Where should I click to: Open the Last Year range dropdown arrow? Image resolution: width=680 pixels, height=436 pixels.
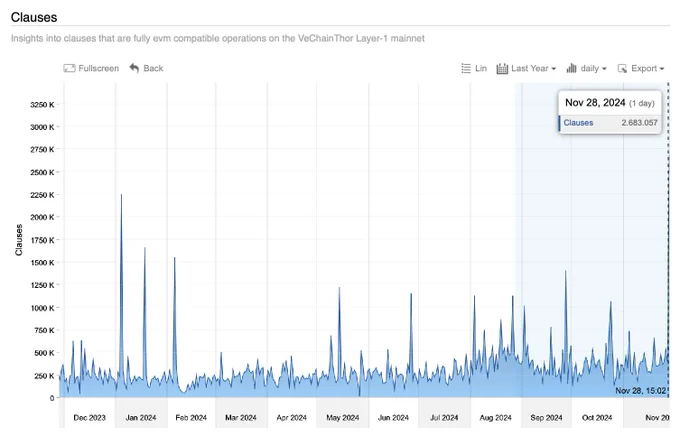click(x=553, y=69)
